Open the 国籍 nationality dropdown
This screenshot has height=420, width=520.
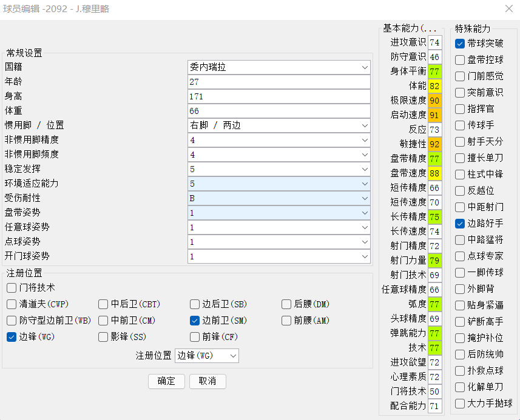[279, 67]
